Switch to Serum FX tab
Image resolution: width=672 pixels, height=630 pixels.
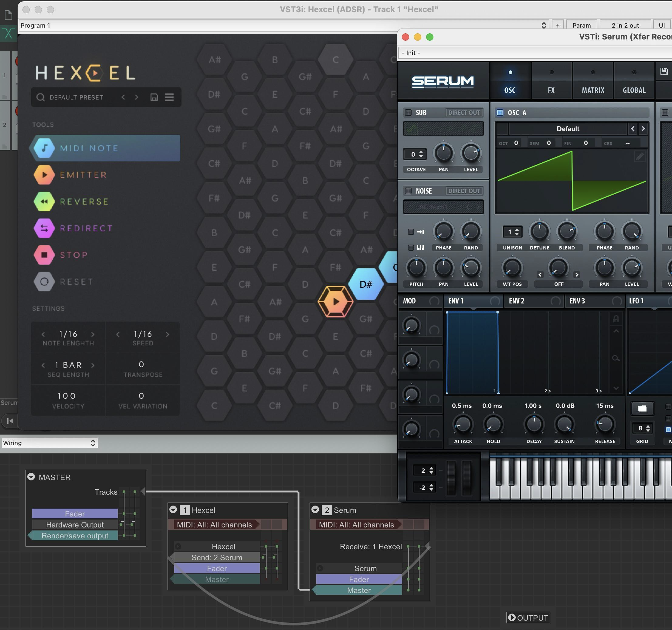[x=551, y=81]
